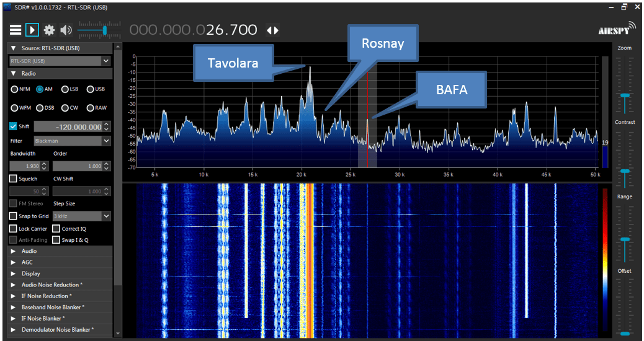Expand the IF Noise Reduction panel

coord(60,296)
